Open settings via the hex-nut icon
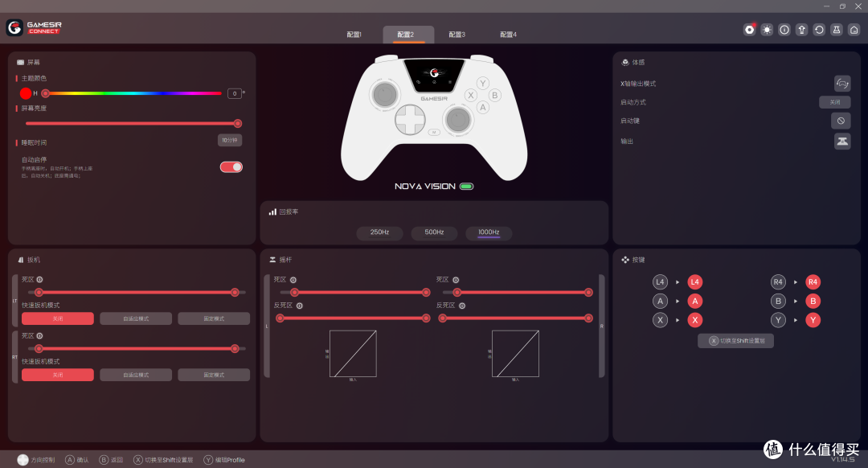 (750, 30)
